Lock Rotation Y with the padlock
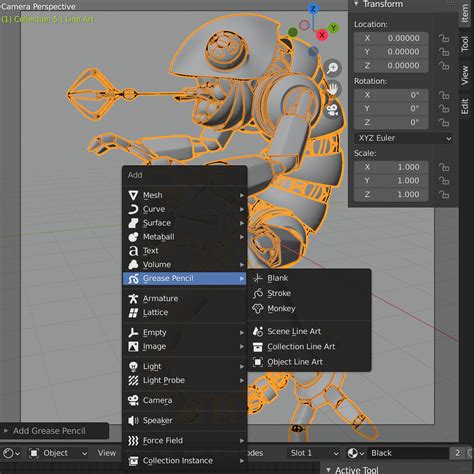This screenshot has width=474, height=474. click(444, 109)
